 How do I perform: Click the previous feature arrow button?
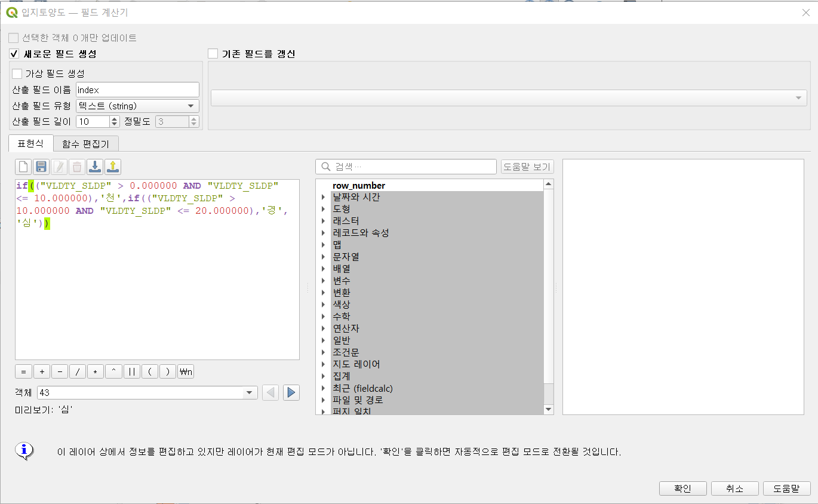(270, 392)
